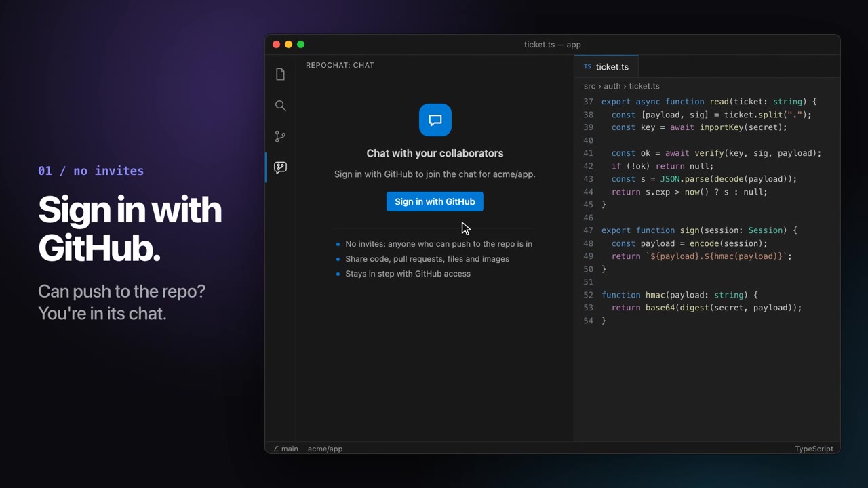Viewport: 868px width, 488px height.
Task: Click the 'sign' function name on line 47
Action: [690, 230]
